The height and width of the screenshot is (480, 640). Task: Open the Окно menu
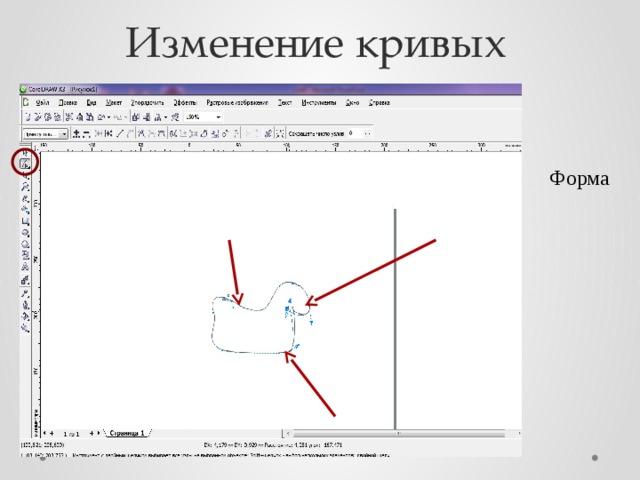(352, 102)
